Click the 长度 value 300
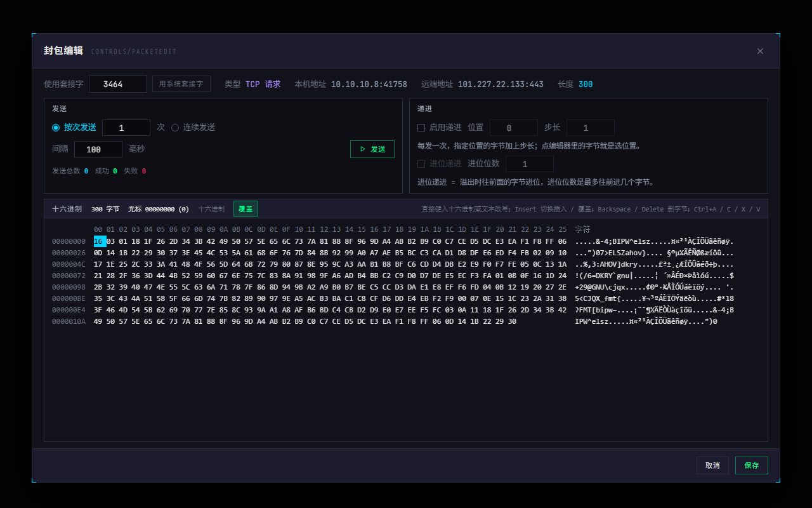 click(x=586, y=84)
